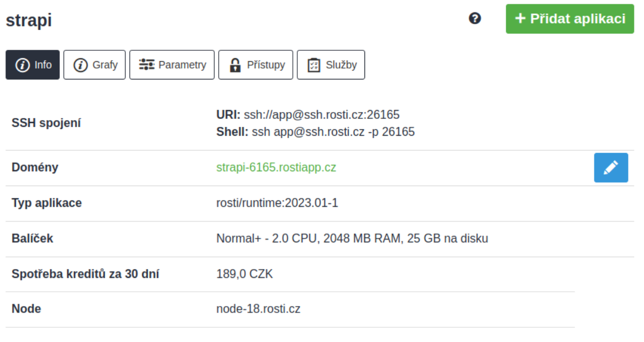Viewport: 644px width, 342px height.
Task: Click the strapi application heading
Action: pyautogui.click(x=29, y=21)
